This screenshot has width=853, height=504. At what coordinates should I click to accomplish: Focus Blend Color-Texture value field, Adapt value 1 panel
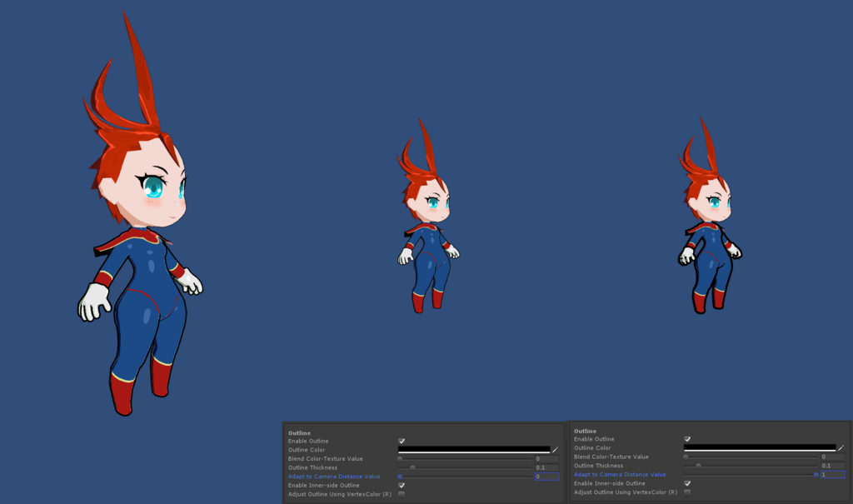click(832, 457)
